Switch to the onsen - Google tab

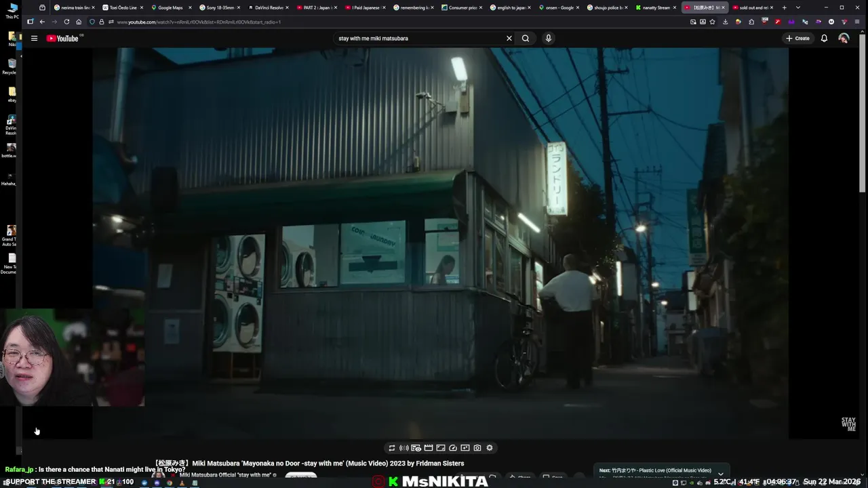[559, 7]
